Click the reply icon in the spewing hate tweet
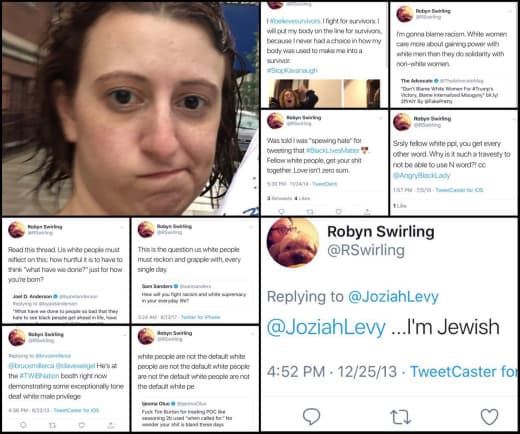The height and width of the screenshot is (434, 520). pyautogui.click(x=282, y=211)
